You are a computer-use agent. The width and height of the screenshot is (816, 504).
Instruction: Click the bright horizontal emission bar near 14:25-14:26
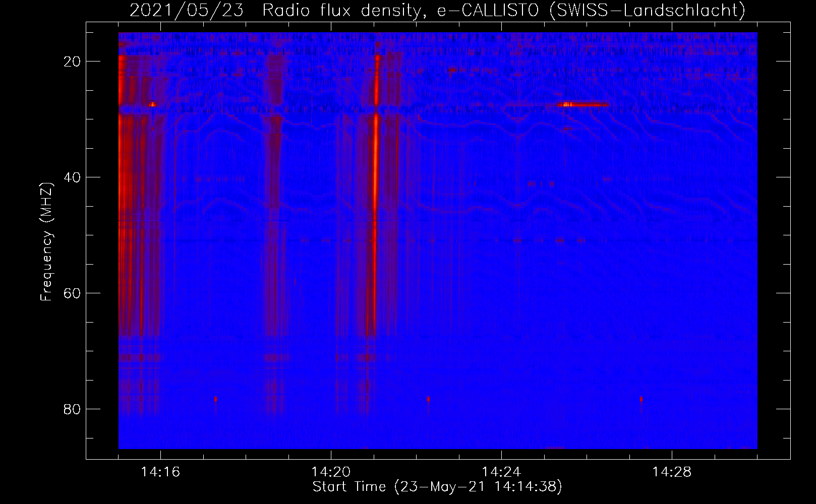click(582, 104)
